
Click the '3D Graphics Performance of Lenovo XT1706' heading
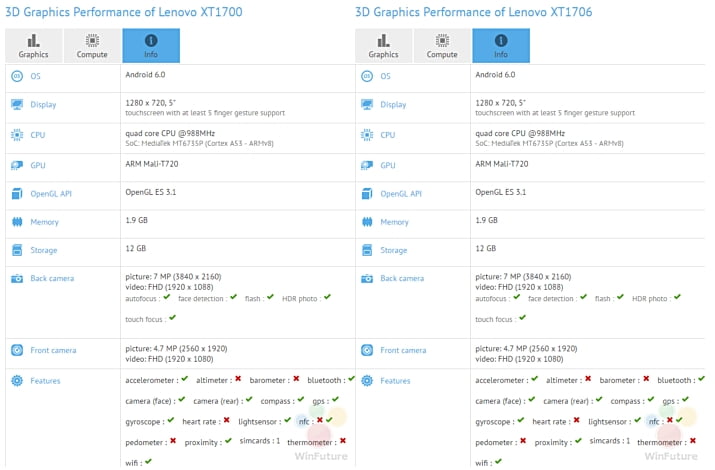tap(474, 12)
